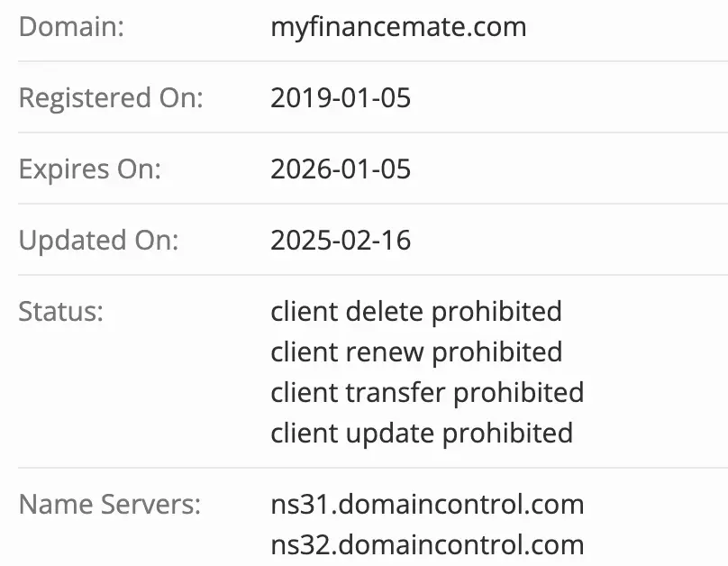This screenshot has height=566, width=728.
Task: Click the client delete prohibited status
Action: (415, 311)
